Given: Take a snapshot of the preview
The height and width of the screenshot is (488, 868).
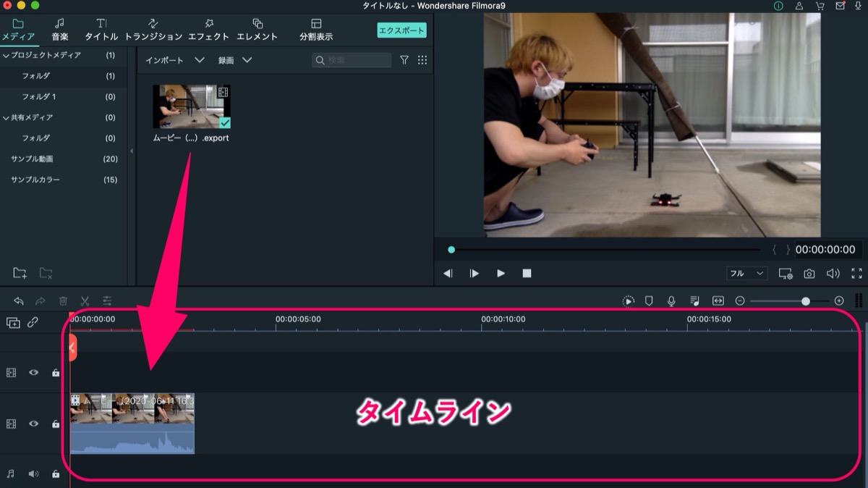Looking at the screenshot, I should coord(809,274).
